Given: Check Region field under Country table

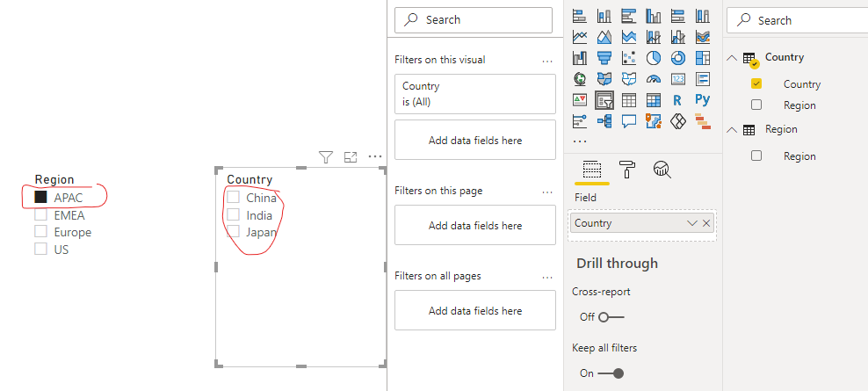Looking at the screenshot, I should [x=756, y=105].
